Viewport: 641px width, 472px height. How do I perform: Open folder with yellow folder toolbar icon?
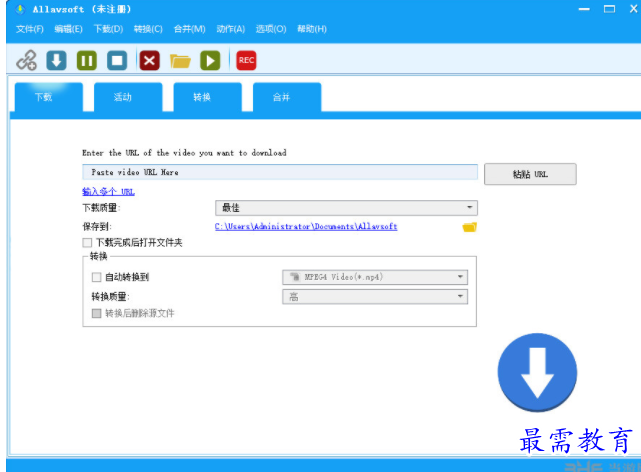tap(180, 61)
